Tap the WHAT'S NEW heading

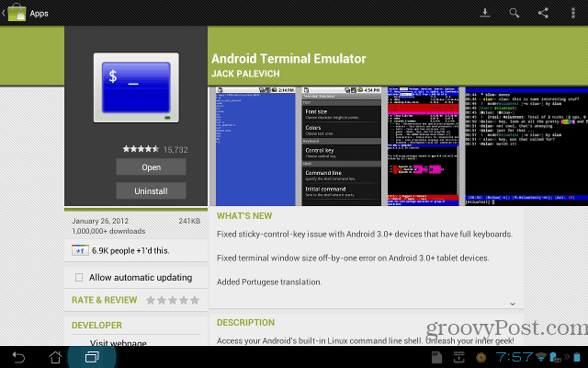[244, 216]
